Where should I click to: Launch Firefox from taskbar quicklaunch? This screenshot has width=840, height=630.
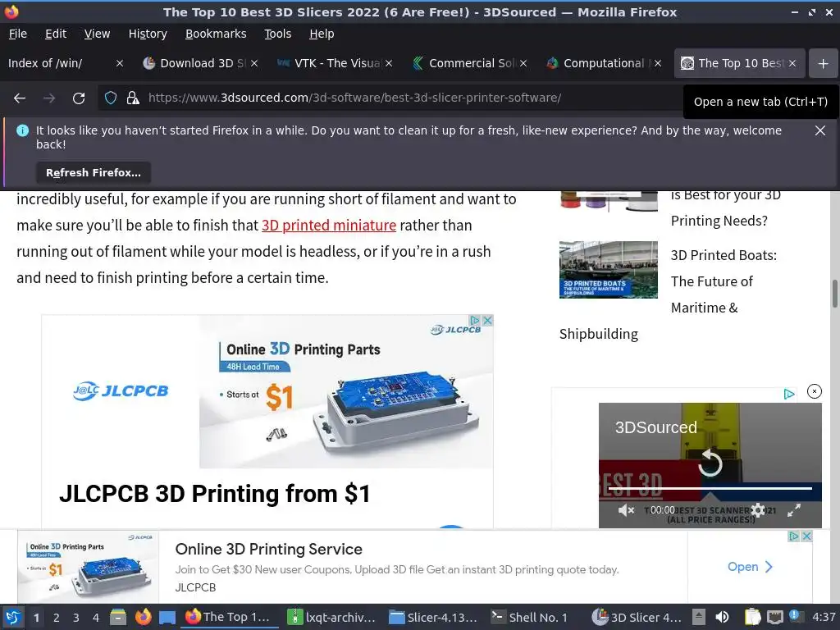[x=143, y=618]
